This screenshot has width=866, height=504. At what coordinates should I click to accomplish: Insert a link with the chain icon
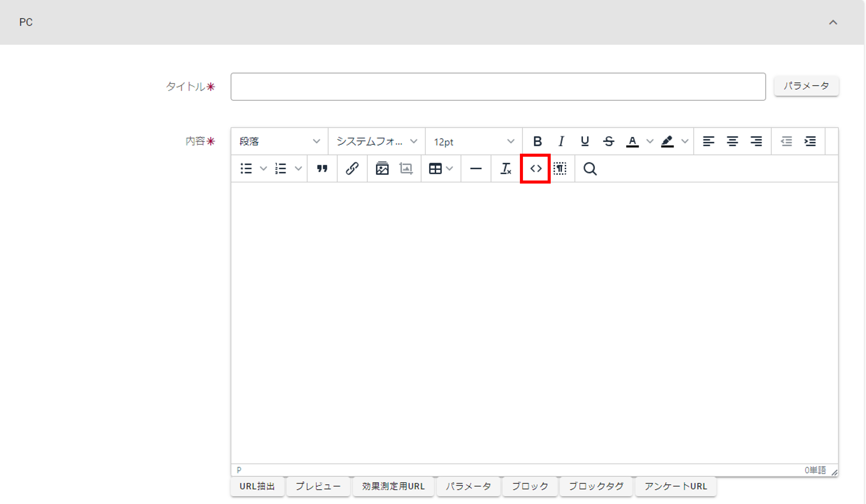352,169
